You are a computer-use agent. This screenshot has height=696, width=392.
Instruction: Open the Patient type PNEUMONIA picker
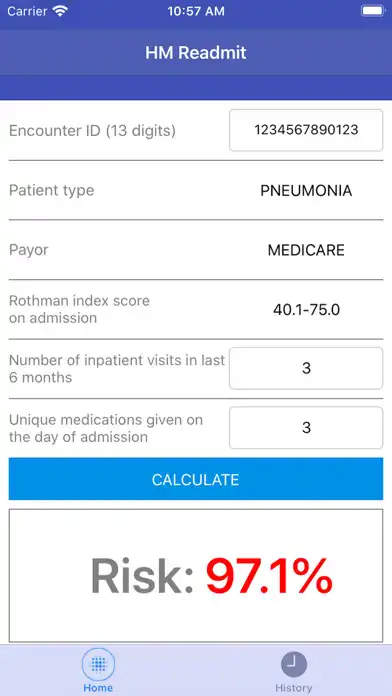coord(306,191)
